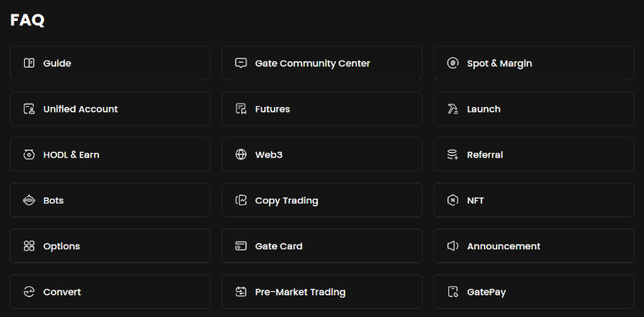This screenshot has height=317, width=644.
Task: Select the Futures FAQ category
Action: click(322, 109)
